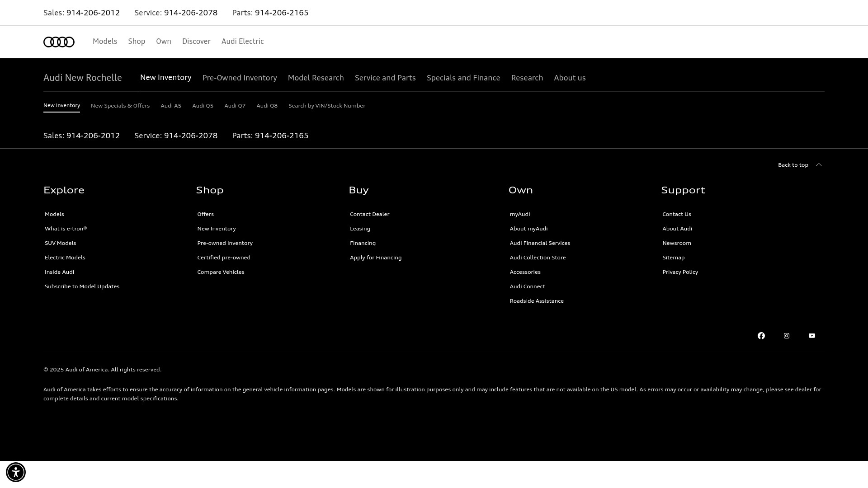868x488 pixels.
Task: Click the Audi four-rings logo
Action: click(59, 42)
